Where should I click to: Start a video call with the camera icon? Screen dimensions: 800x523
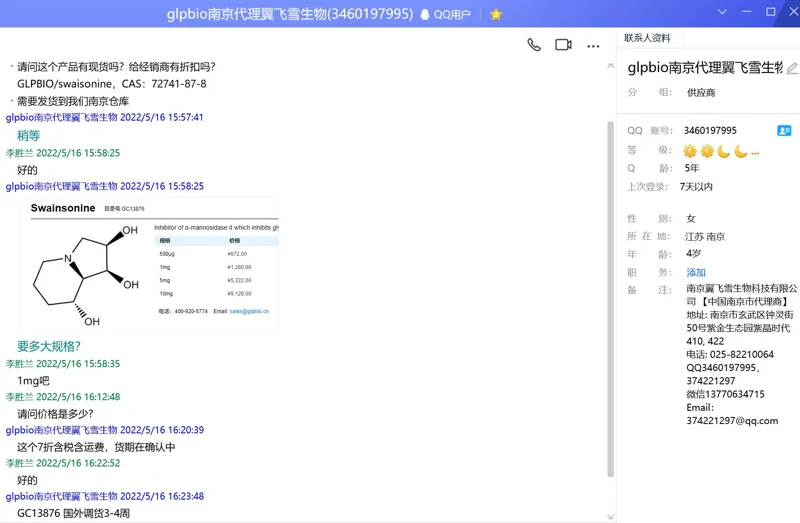(563, 45)
